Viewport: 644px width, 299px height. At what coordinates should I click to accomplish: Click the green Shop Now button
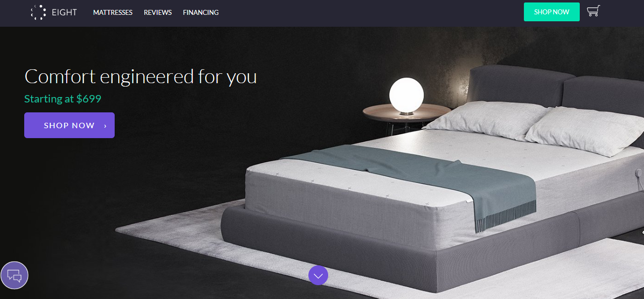tap(552, 12)
